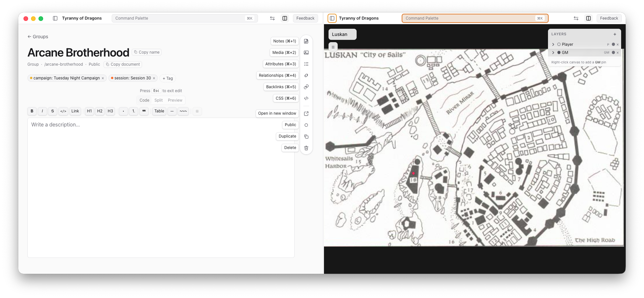This screenshot has height=298, width=644.
Task: Click swap arrows icon in left window
Action: [272, 18]
